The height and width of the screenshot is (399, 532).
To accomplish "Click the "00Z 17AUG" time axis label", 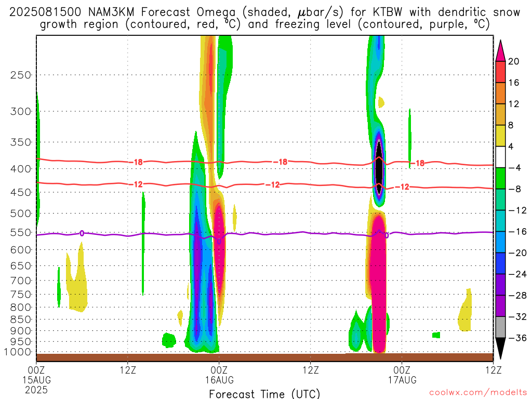I will coord(402,375).
